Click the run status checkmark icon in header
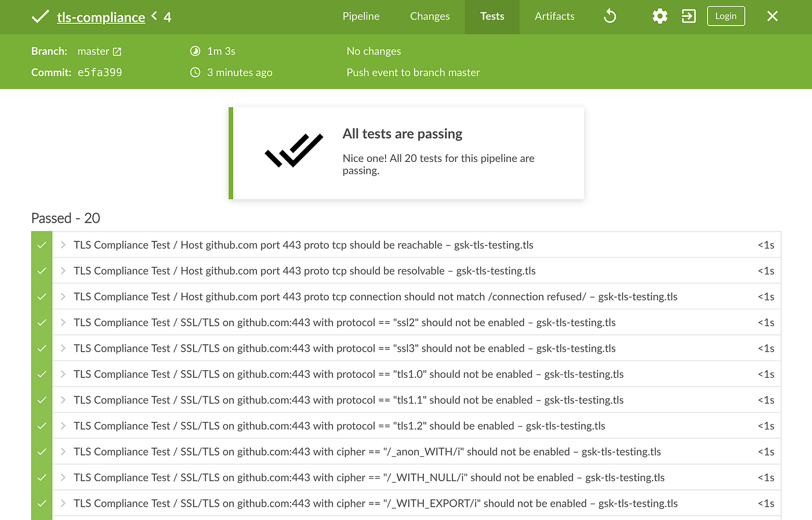Screen dimensions: 812x520 (x=40, y=17)
